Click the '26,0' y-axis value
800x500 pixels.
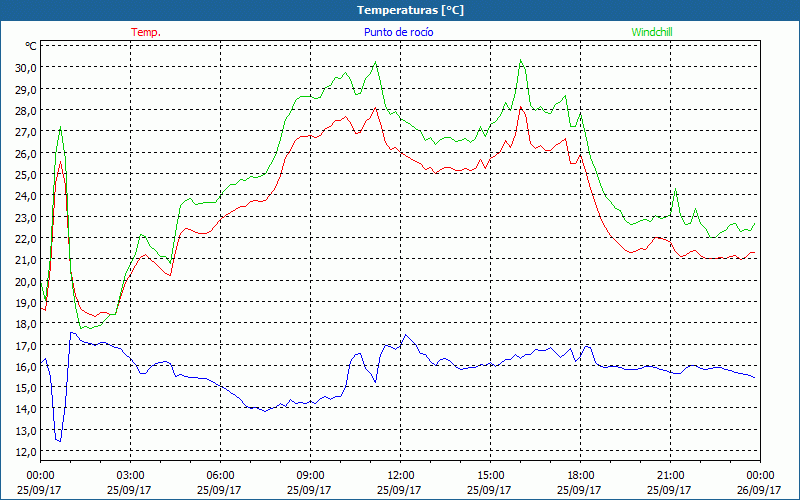click(27, 153)
